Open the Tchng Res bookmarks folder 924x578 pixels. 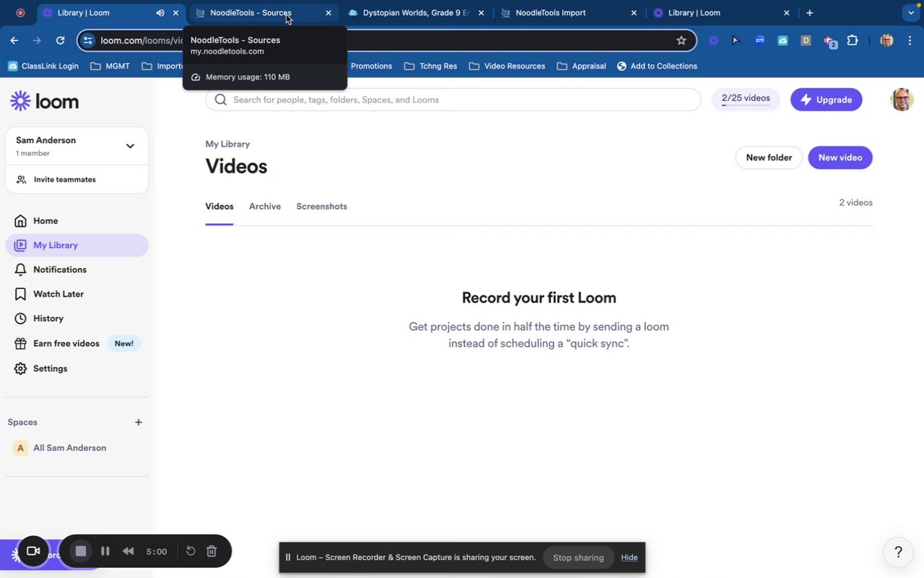click(430, 66)
